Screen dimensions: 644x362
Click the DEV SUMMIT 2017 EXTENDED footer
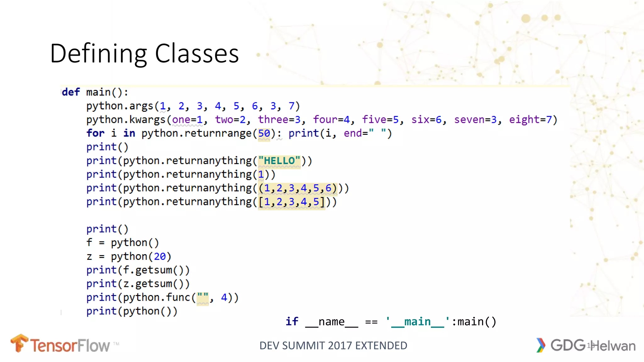333,346
